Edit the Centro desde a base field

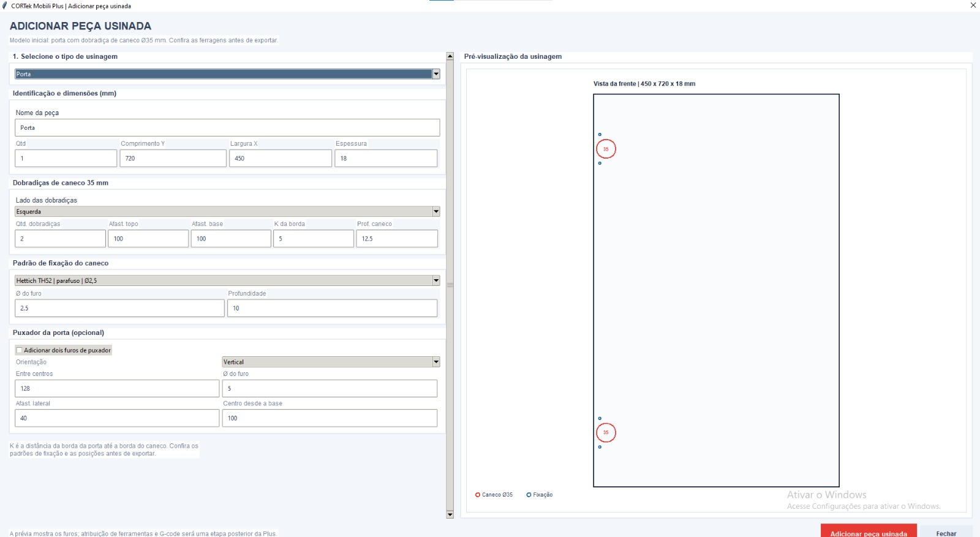(330, 418)
